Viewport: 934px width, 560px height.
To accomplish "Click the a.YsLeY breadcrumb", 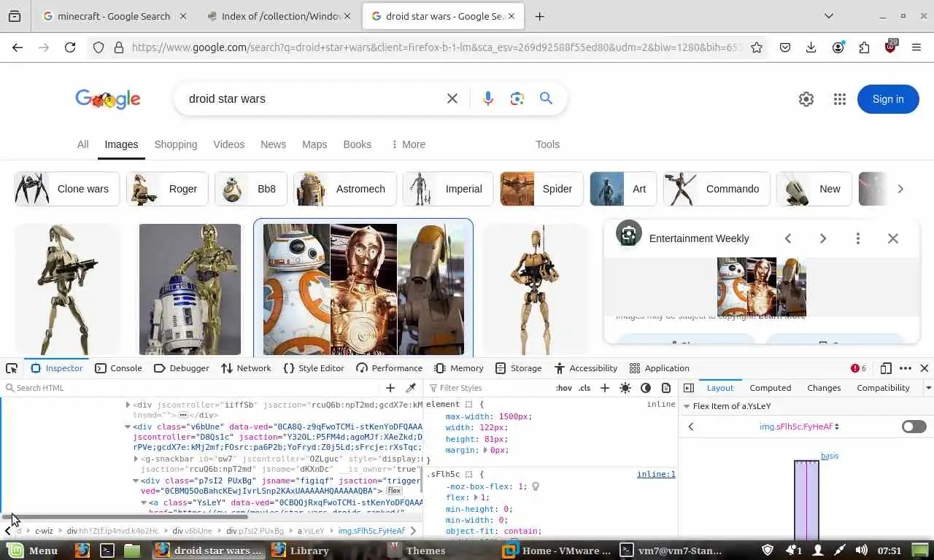I will (x=311, y=531).
